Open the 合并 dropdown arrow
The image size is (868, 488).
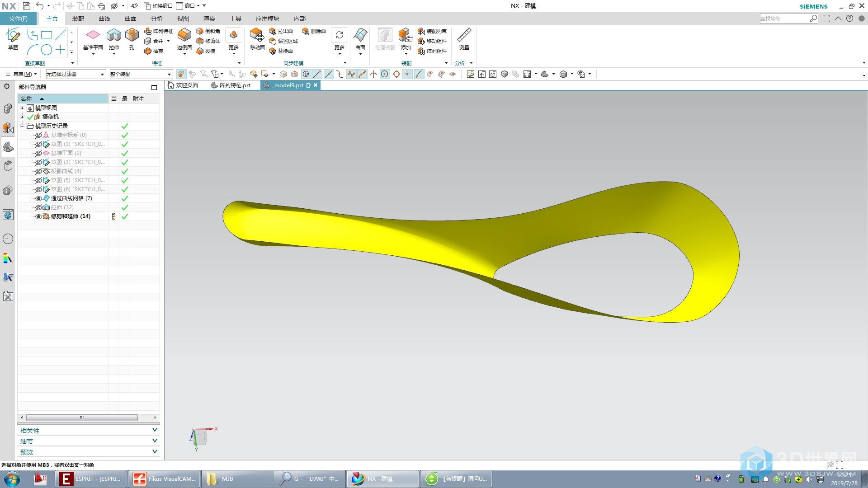[x=169, y=41]
